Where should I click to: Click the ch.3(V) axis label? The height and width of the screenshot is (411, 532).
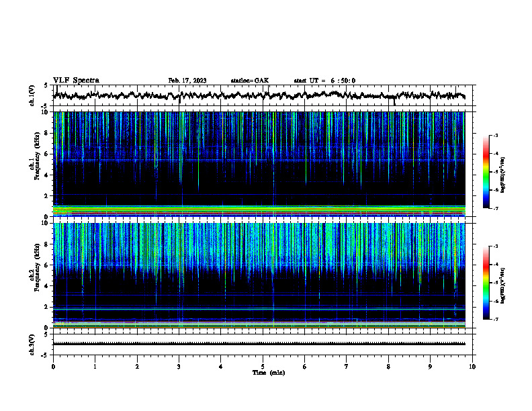click(32, 345)
